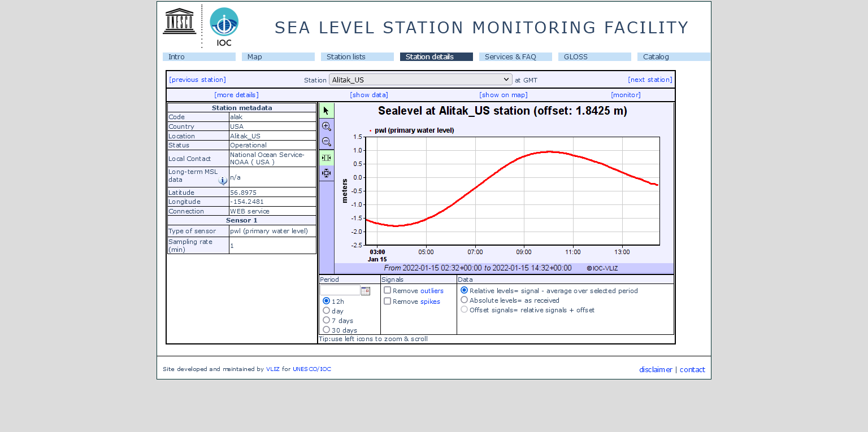The image size is (868, 432).
Task: Click the period date input field
Action: click(x=340, y=290)
